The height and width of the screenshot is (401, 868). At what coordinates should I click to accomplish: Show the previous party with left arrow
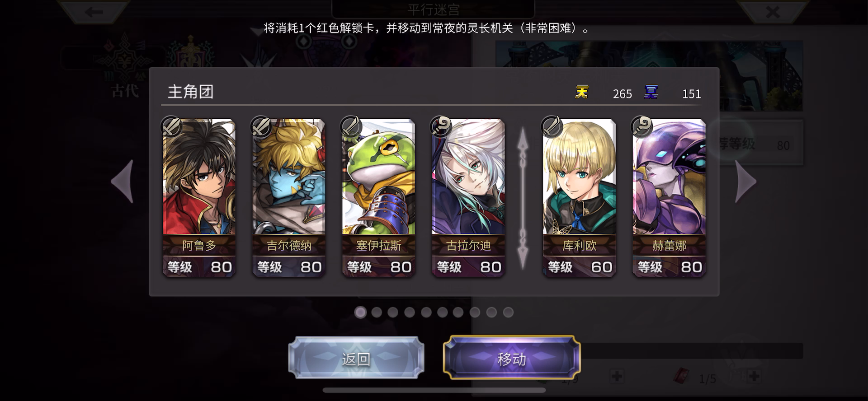[x=123, y=182]
